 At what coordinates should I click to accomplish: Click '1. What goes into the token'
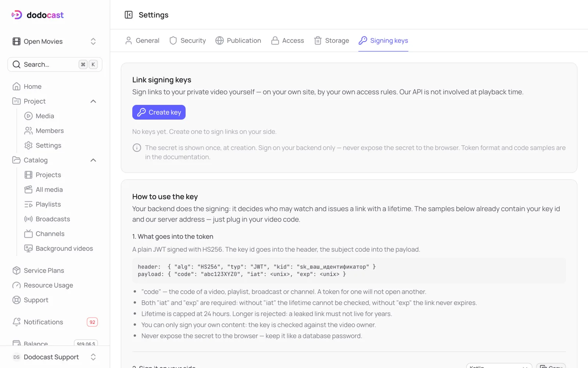(173, 237)
